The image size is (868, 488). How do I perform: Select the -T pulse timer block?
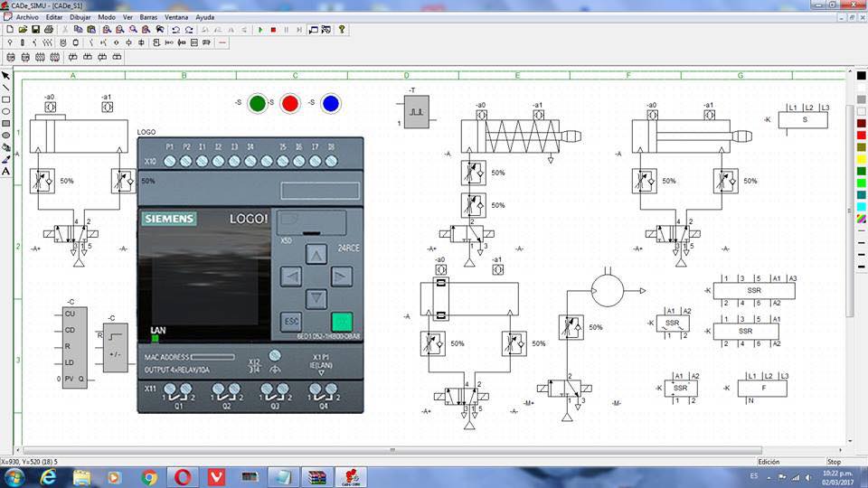(416, 112)
